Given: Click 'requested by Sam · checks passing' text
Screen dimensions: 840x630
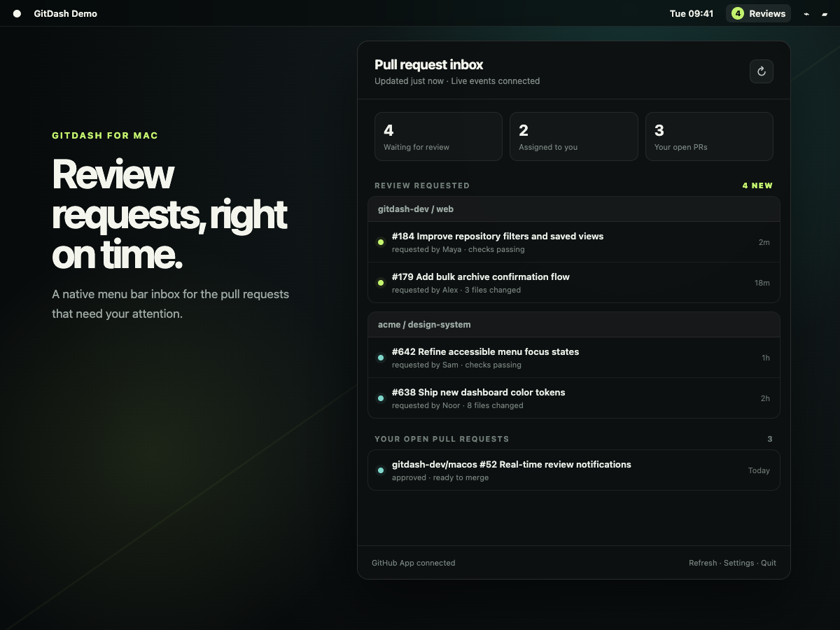Looking at the screenshot, I should 456,365.
